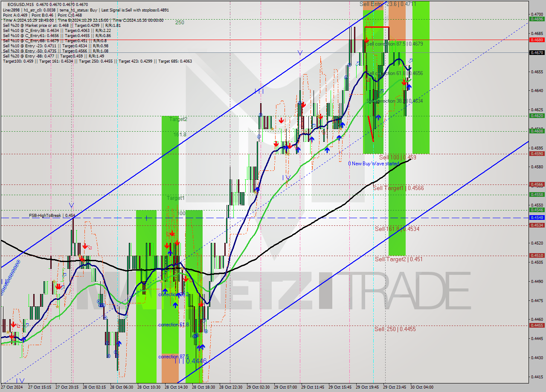
Task: Click the 0.4700 price scale value
Action: click(x=537, y=14)
